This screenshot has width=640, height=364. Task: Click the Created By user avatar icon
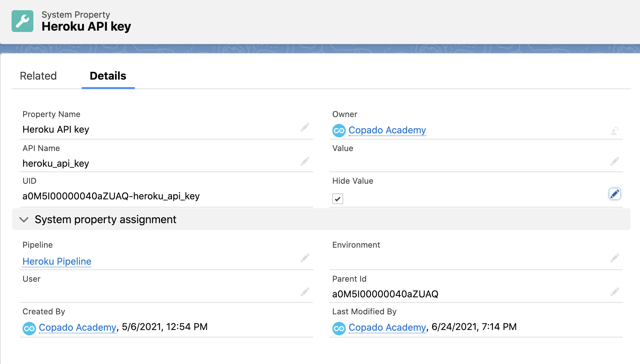[29, 328]
